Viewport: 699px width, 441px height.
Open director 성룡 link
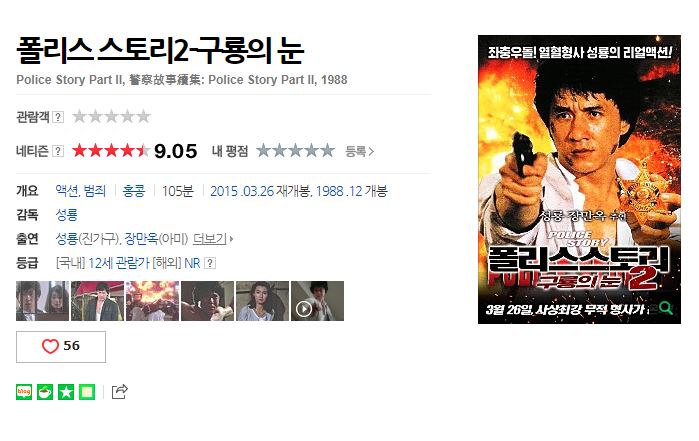click(x=66, y=215)
